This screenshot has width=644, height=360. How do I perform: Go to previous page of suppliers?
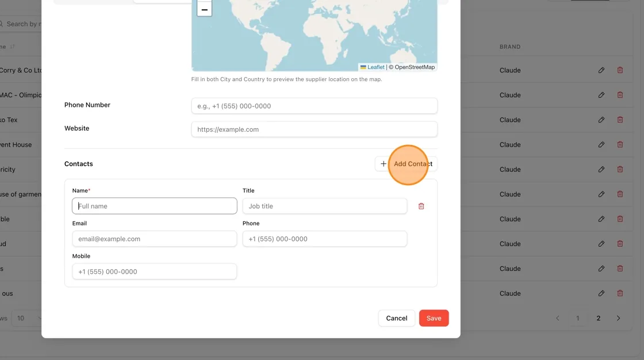click(x=558, y=318)
